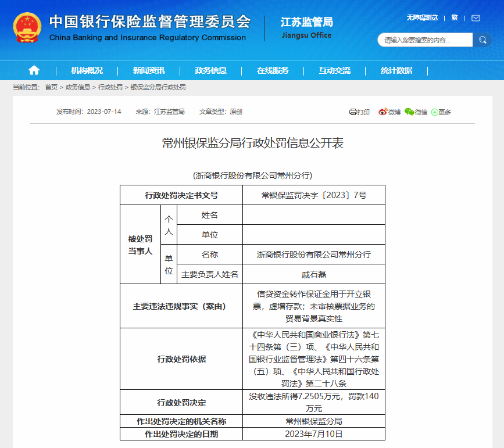Share to WeChat via 微信 icon
The width and height of the screenshot is (504, 448).
[x=416, y=112]
